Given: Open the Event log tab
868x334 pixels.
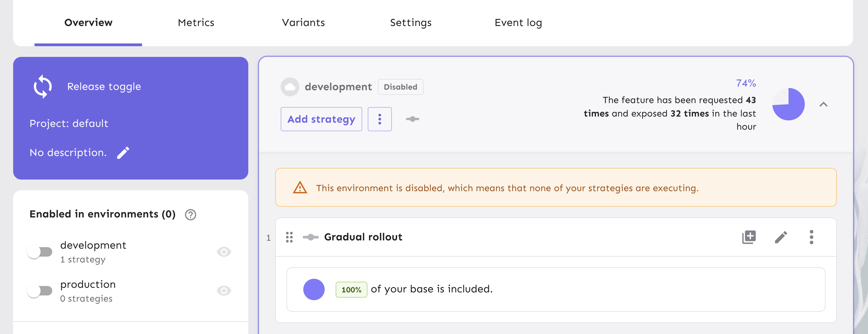Looking at the screenshot, I should click(x=518, y=22).
